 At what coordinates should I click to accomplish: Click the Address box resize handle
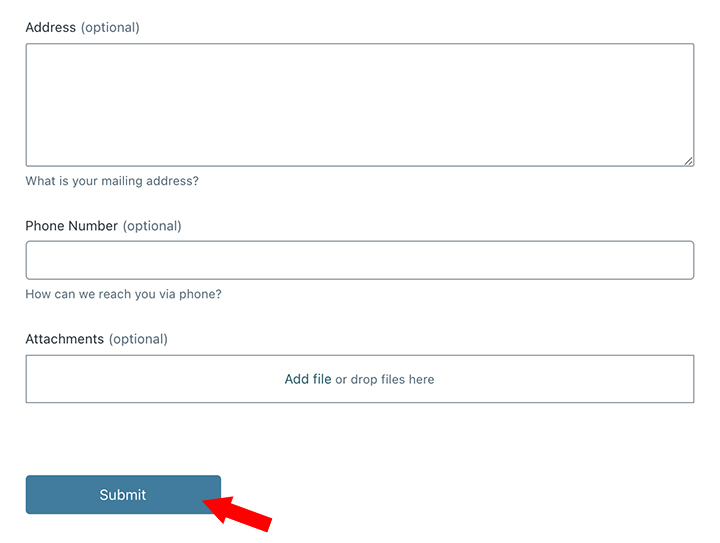tap(689, 161)
